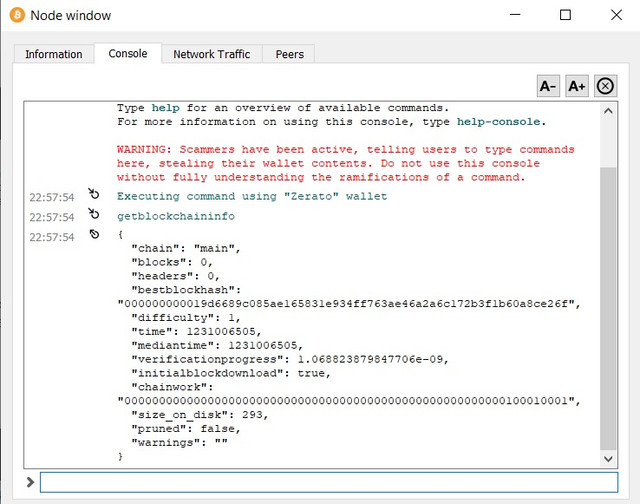The height and width of the screenshot is (504, 640).
Task: Increase console font size with A+ button
Action: coord(577,86)
